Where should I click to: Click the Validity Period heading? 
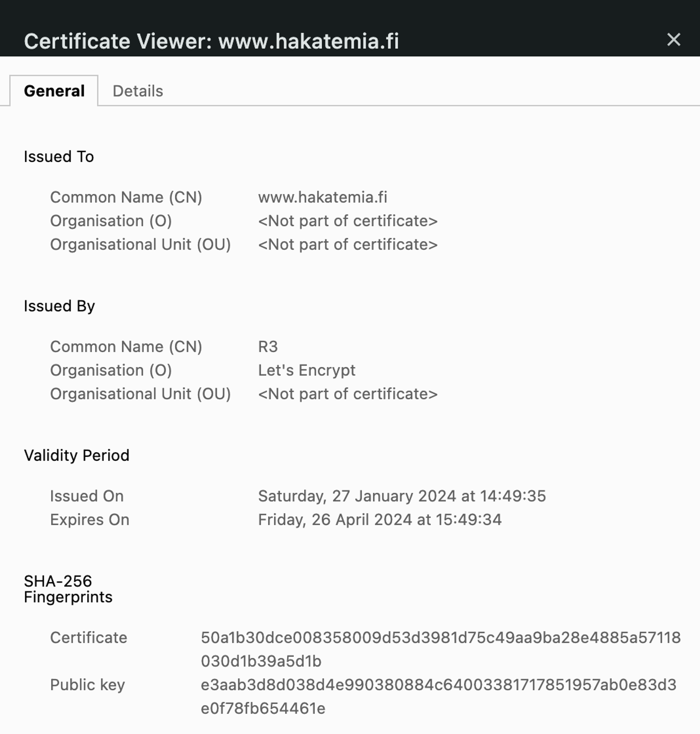click(x=77, y=455)
